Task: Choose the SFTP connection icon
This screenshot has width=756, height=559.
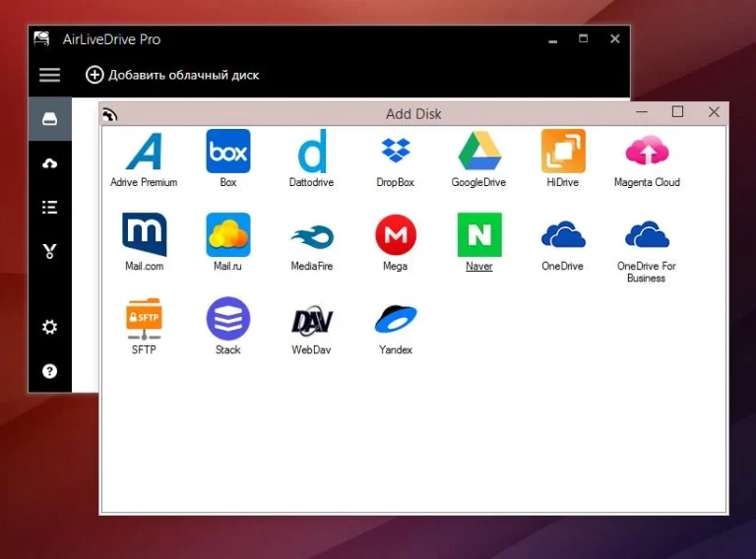Action: tap(144, 319)
